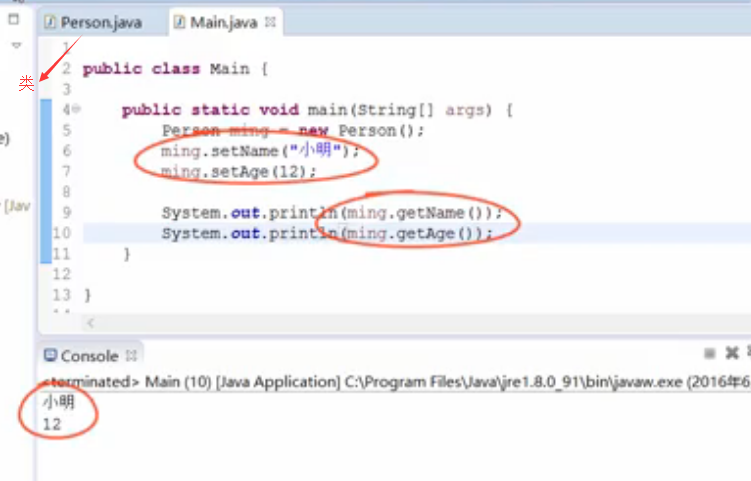
Task: Click the ming.setAge(12) statement
Action: [x=239, y=172]
